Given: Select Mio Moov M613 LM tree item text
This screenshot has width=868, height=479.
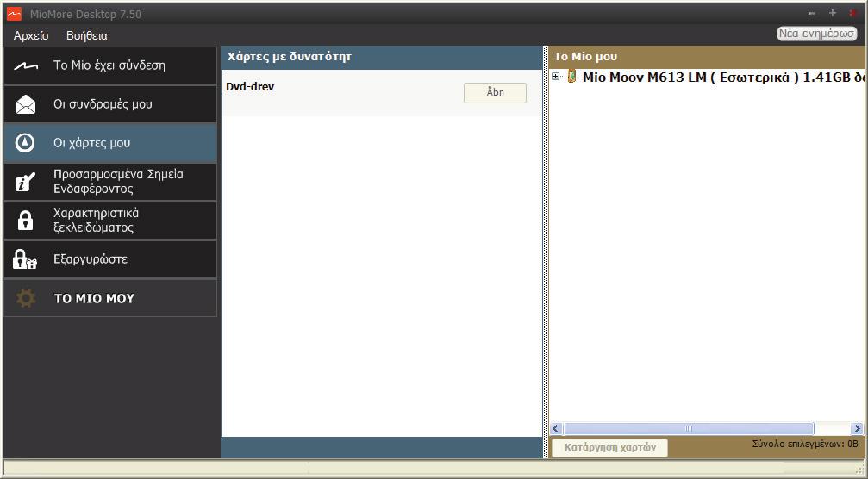Looking at the screenshot, I should coord(722,78).
